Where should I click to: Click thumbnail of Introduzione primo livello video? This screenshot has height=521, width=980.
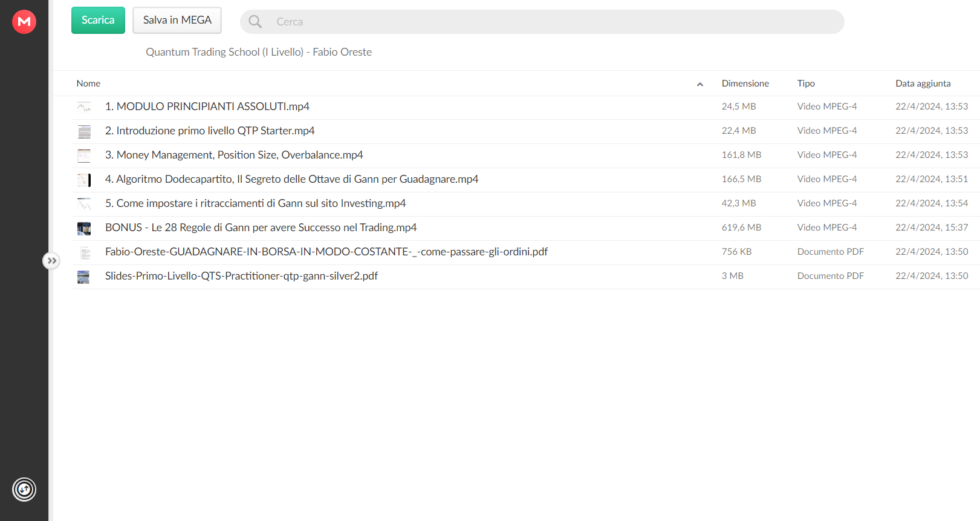[84, 131]
